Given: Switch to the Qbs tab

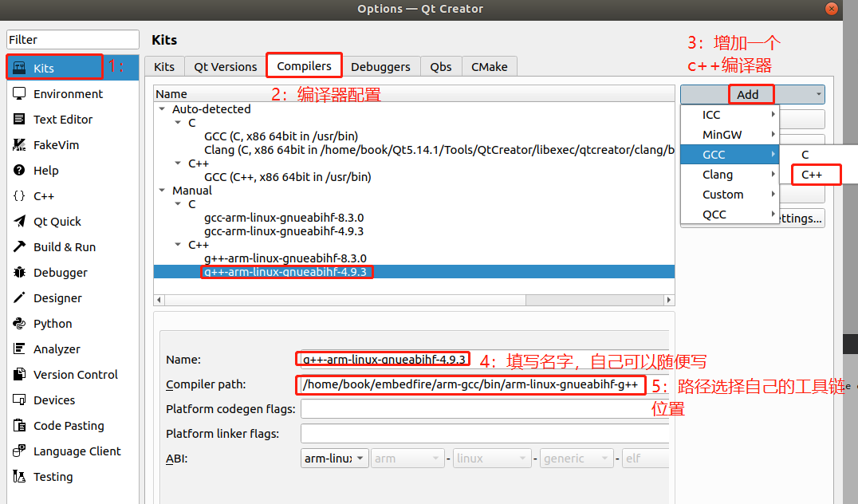Looking at the screenshot, I should tap(441, 67).
